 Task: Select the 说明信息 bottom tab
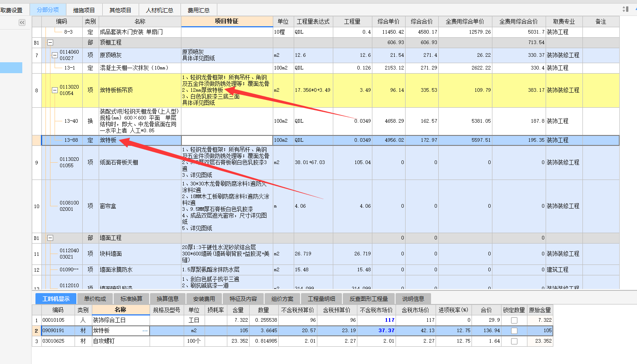[x=413, y=299]
